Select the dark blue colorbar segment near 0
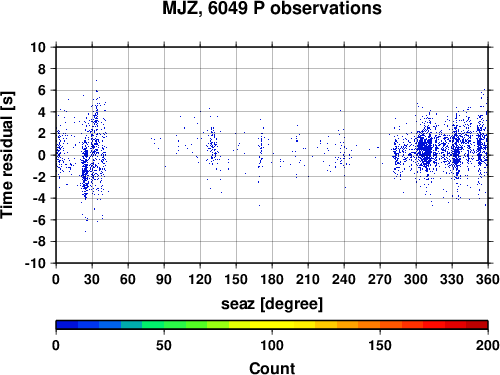 pyautogui.click(x=67, y=325)
